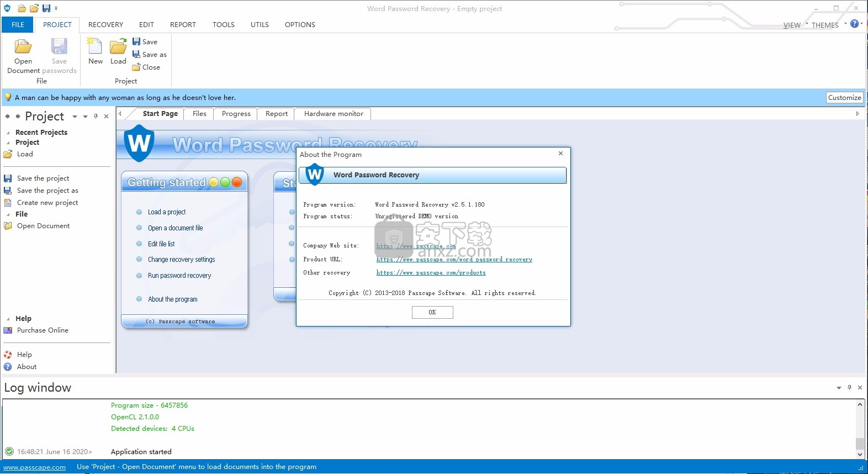Click Change recovery settings on Start Page

(x=181, y=260)
